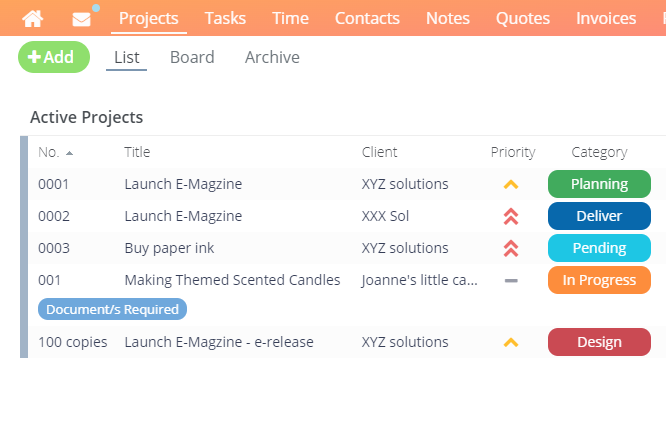Switch to the Archive tab
This screenshot has width=666, height=429.
click(272, 57)
